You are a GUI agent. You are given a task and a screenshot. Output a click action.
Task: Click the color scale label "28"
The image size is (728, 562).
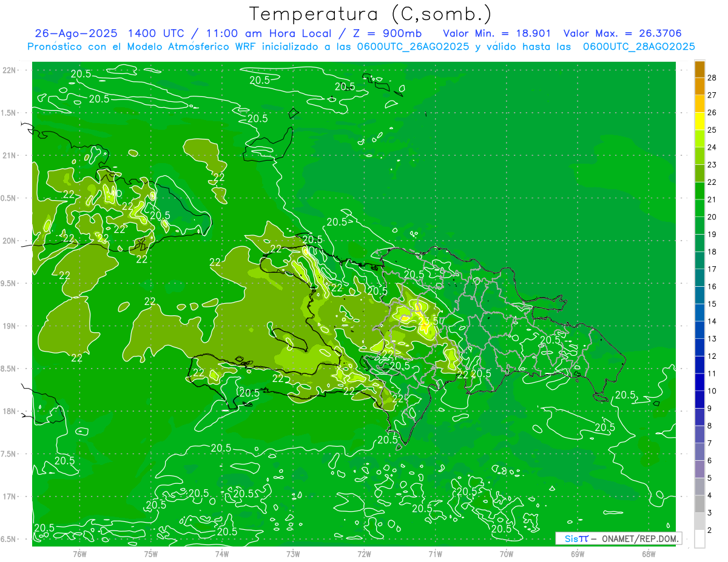[712, 78]
